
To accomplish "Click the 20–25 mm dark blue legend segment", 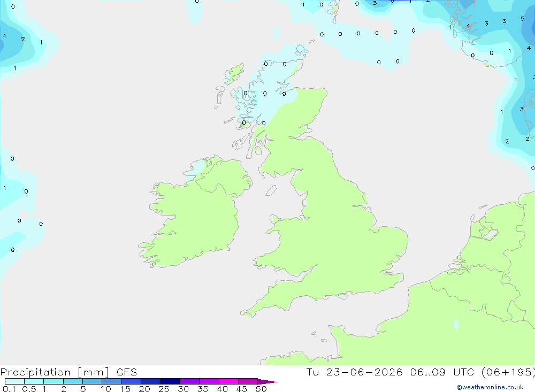I will pyautogui.click(x=151, y=381).
